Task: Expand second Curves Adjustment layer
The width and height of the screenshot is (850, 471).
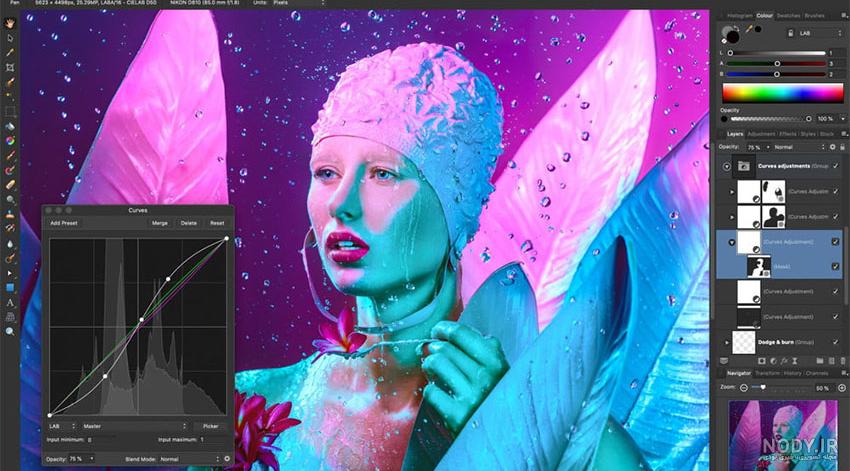Action: pos(731,217)
